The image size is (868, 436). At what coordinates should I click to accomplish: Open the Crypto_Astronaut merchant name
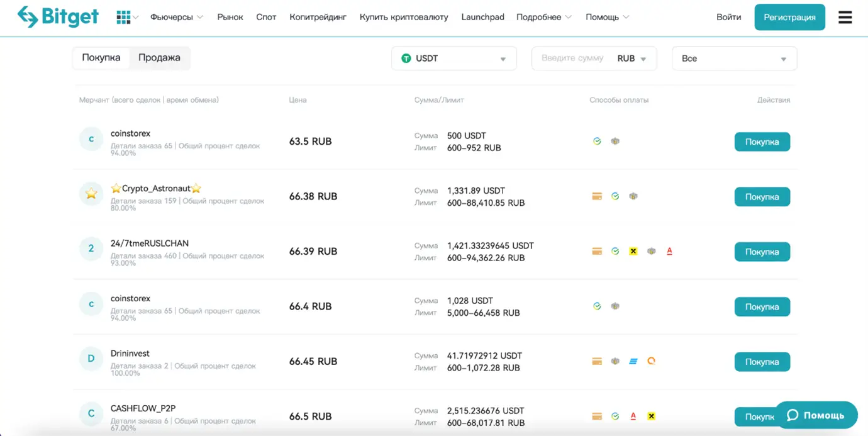pyautogui.click(x=156, y=188)
